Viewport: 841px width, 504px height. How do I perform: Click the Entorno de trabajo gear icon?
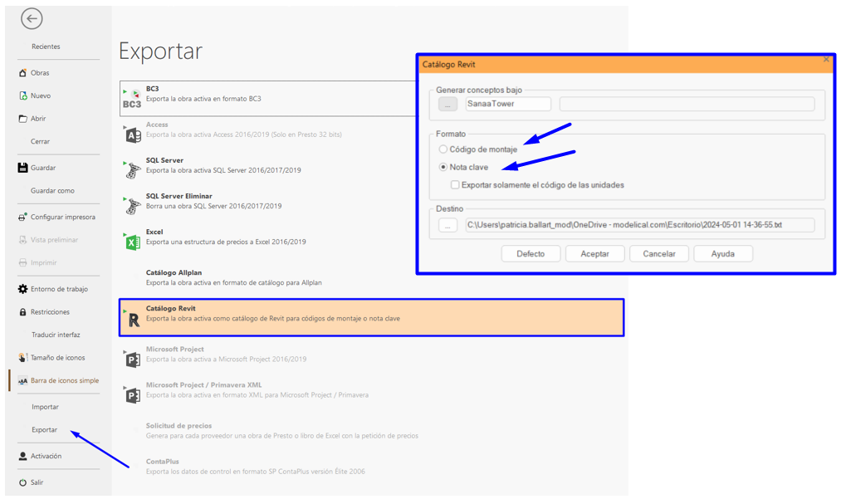tap(22, 289)
